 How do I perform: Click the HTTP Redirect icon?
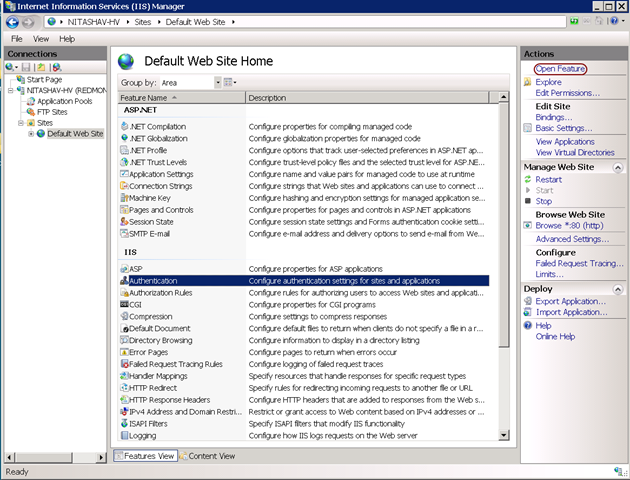[125, 388]
